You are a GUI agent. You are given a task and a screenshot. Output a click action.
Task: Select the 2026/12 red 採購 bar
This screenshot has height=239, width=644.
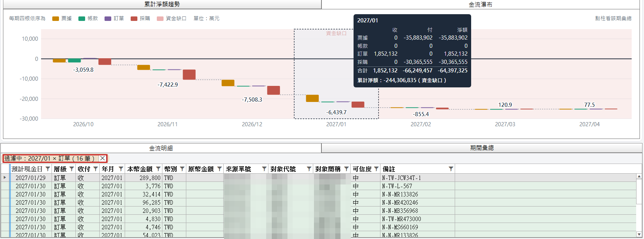[274, 90]
